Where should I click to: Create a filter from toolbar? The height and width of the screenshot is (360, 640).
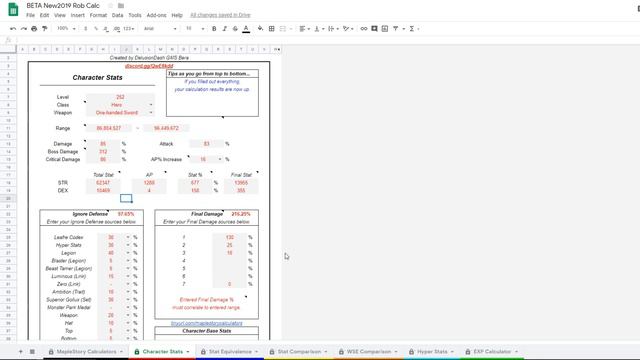pos(396,29)
